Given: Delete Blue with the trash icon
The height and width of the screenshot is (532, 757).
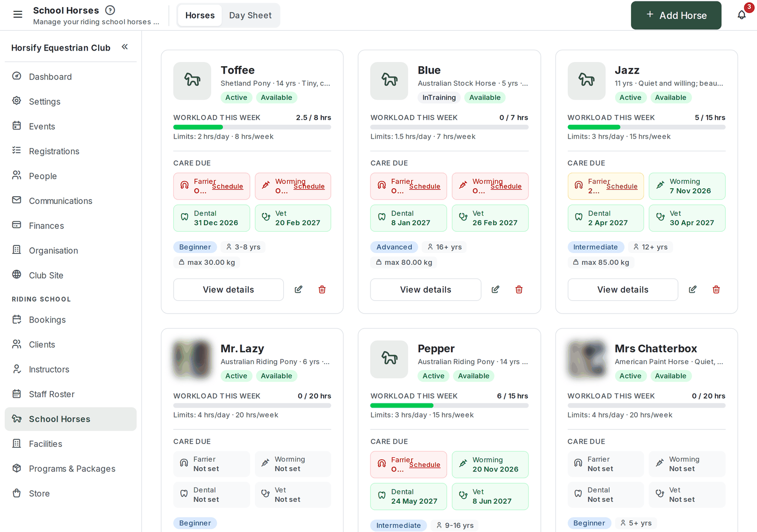Looking at the screenshot, I should point(519,289).
